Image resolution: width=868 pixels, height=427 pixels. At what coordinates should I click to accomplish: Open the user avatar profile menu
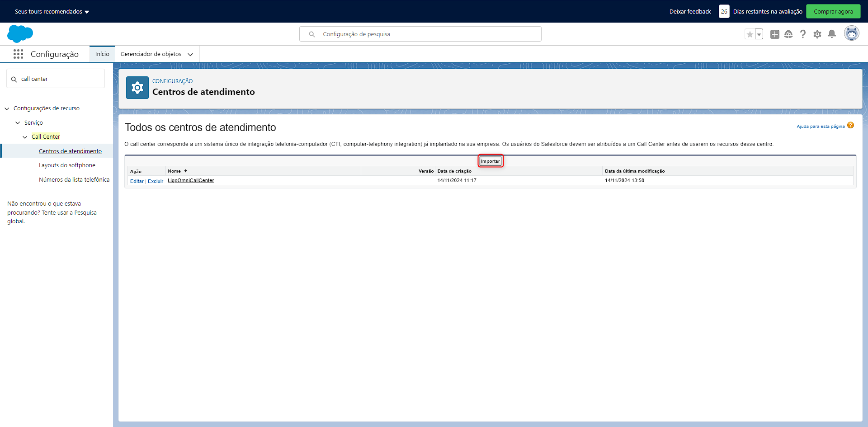pos(852,34)
